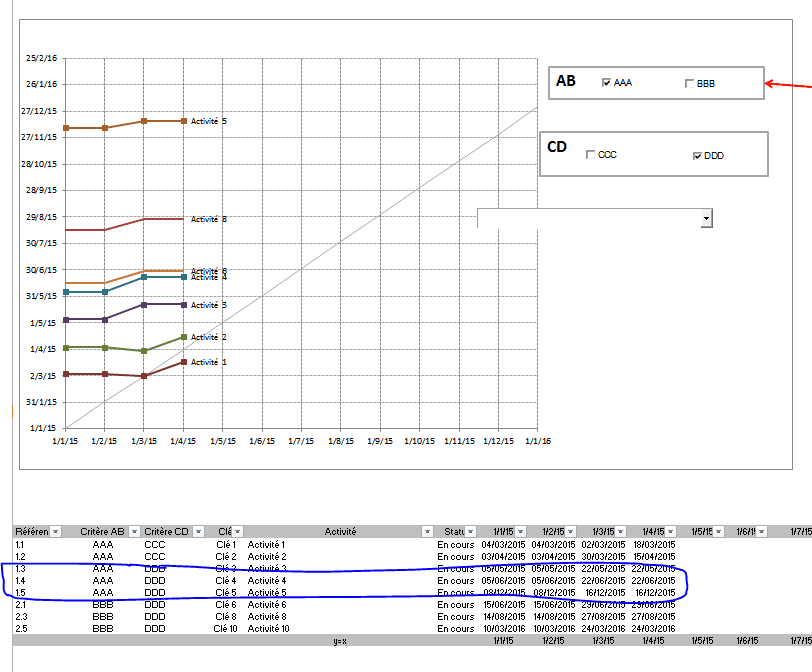Click the Activité 2 data label

click(209, 338)
